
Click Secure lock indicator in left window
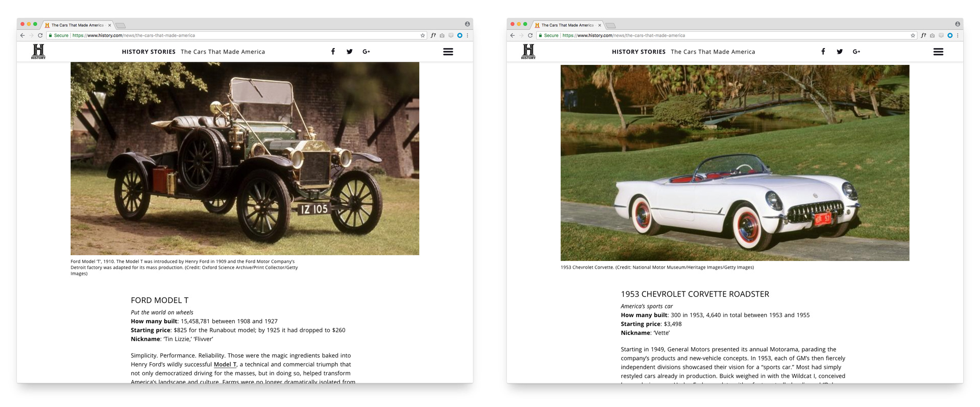[58, 35]
